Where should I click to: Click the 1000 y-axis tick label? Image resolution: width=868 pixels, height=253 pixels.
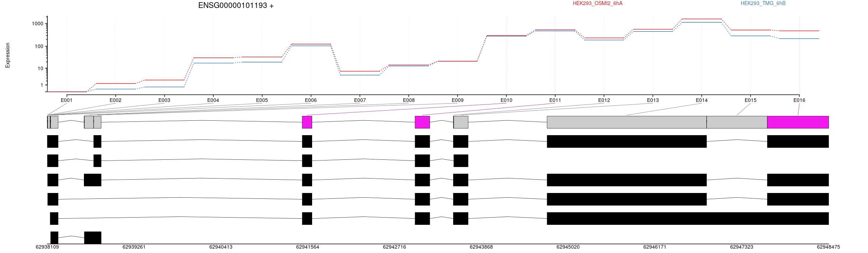(x=38, y=24)
